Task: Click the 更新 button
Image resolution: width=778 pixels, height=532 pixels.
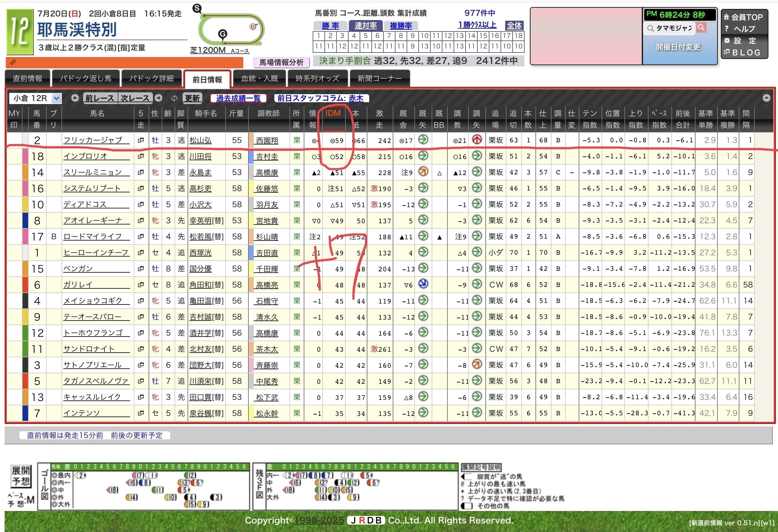Action: 192,98
